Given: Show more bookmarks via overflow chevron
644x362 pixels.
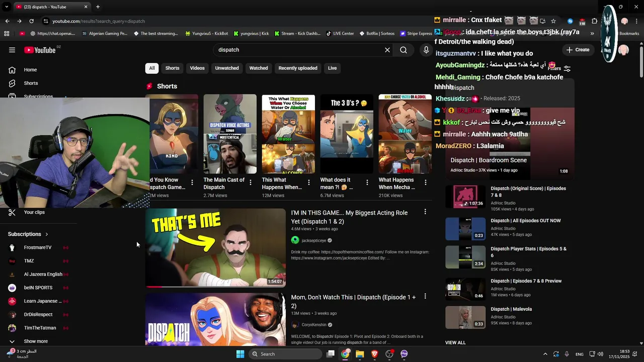Looking at the screenshot, I should pyautogui.click(x=592, y=34).
